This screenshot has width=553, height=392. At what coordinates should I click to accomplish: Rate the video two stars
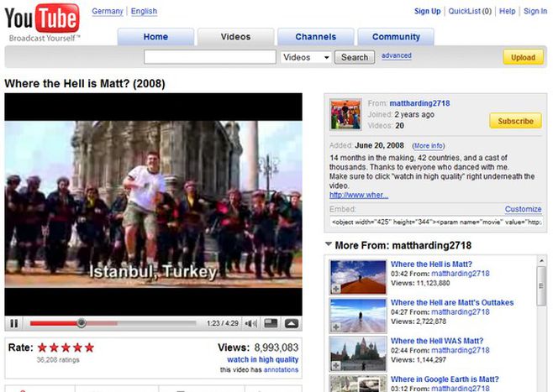click(x=54, y=348)
